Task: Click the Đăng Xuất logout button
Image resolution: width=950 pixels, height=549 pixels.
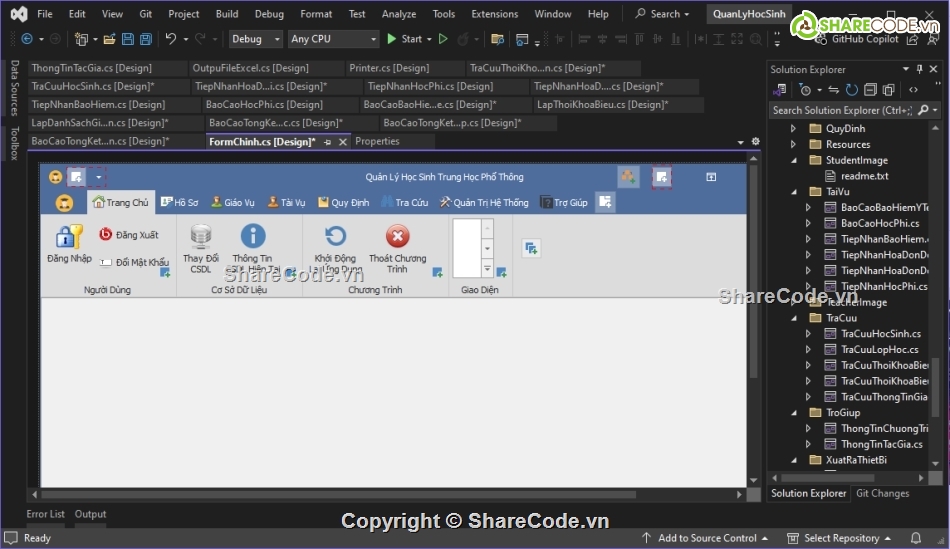Action: pyautogui.click(x=128, y=235)
